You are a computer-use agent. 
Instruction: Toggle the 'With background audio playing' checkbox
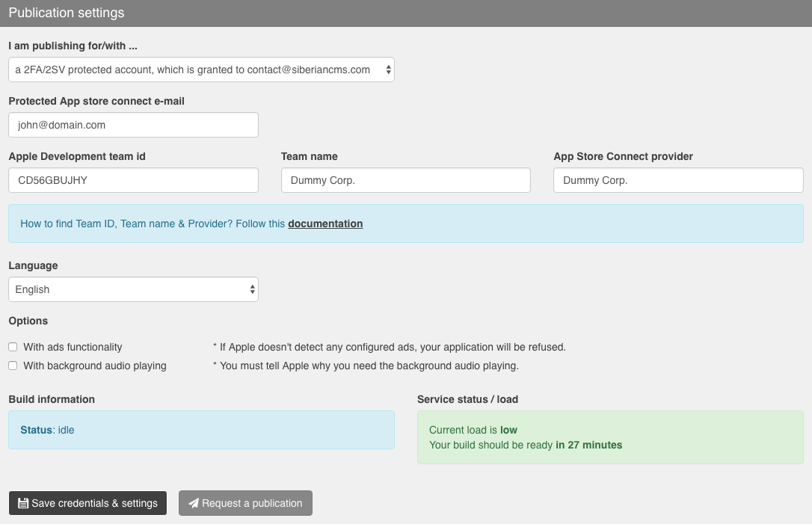tap(13, 366)
